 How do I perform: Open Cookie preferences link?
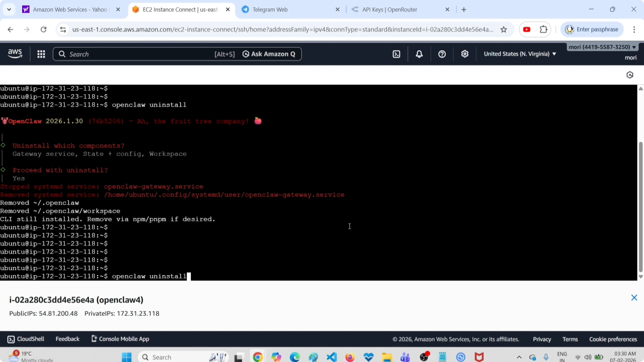click(613, 339)
